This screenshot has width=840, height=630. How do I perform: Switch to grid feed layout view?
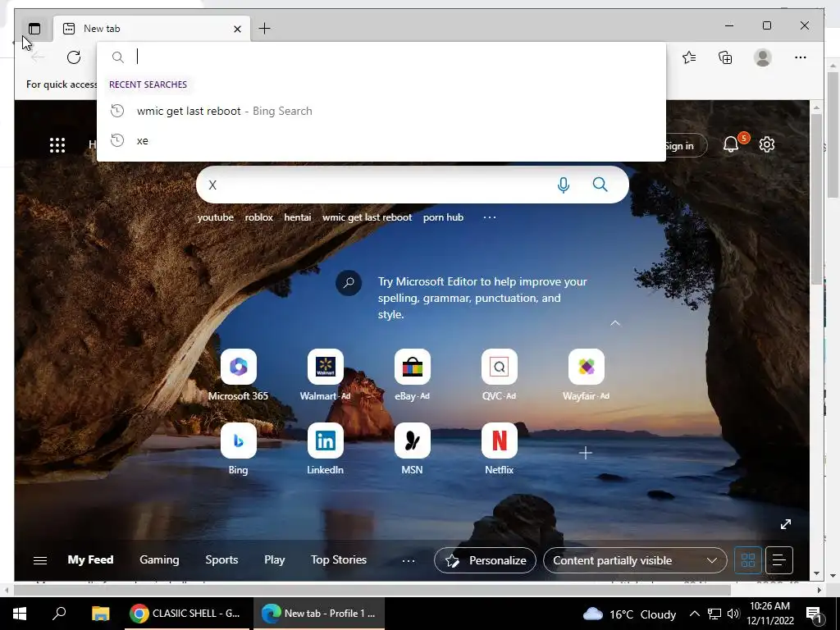748,560
